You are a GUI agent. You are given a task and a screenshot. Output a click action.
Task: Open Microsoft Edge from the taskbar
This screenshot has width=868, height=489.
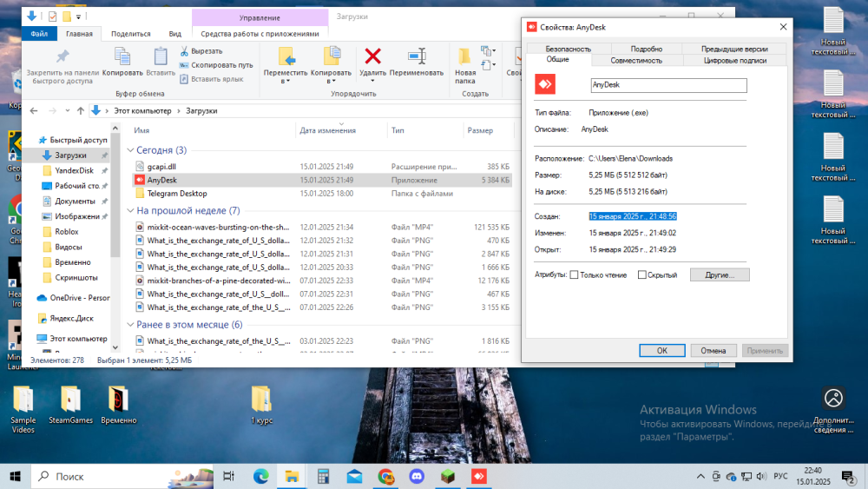pyautogui.click(x=260, y=476)
